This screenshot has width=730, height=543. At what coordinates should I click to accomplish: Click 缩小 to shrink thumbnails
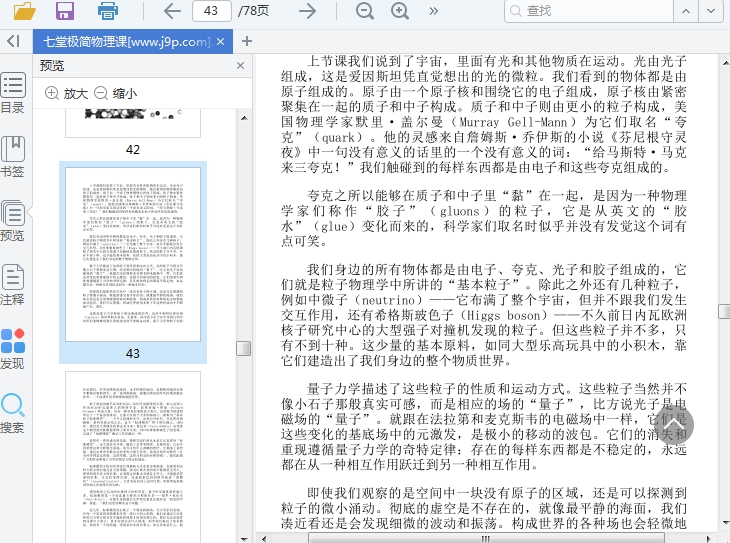(x=115, y=93)
